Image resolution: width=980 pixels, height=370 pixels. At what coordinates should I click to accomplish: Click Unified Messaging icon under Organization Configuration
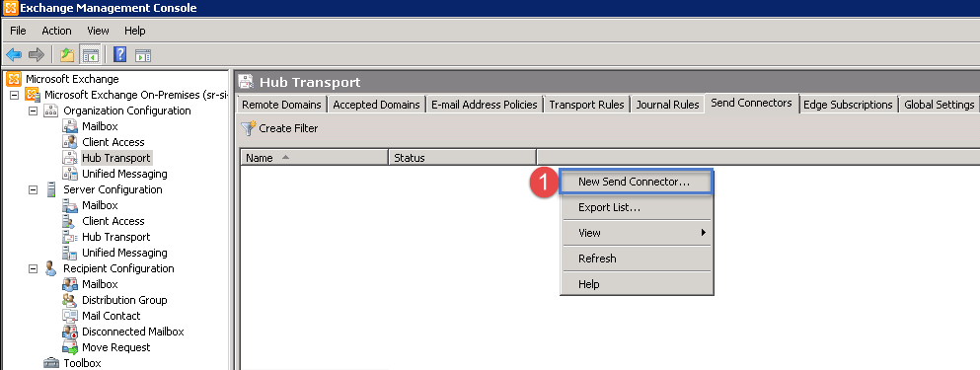70,174
